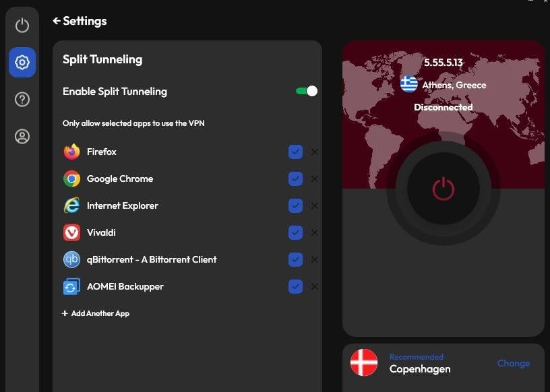Uncheck the AOMEI Backupper checkbox

(295, 286)
